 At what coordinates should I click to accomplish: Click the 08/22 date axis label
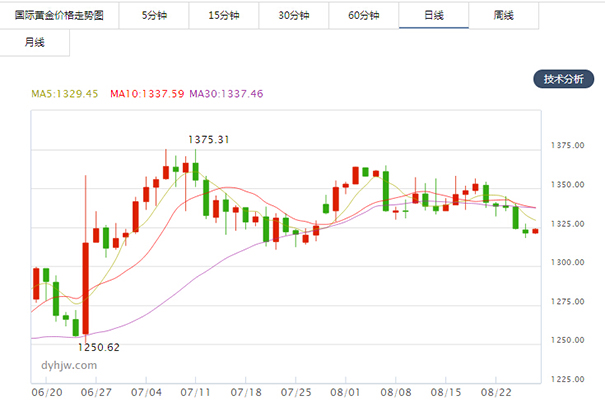pyautogui.click(x=496, y=393)
